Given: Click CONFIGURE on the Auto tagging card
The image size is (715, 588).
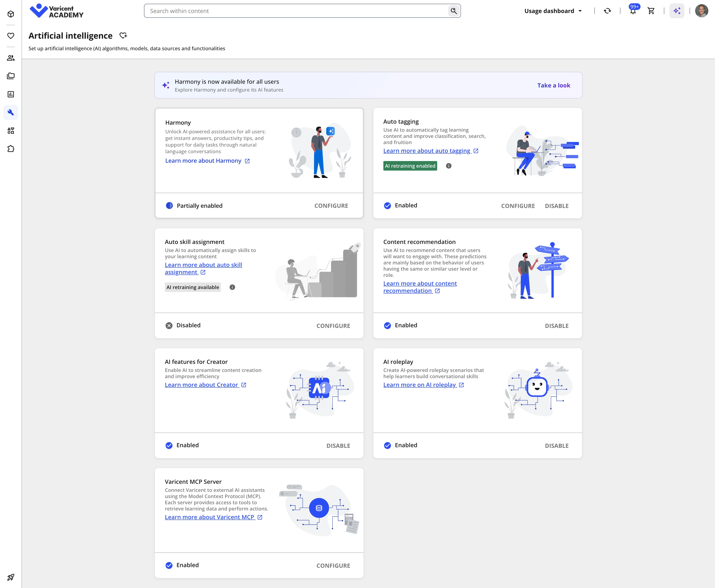Looking at the screenshot, I should click(518, 206).
